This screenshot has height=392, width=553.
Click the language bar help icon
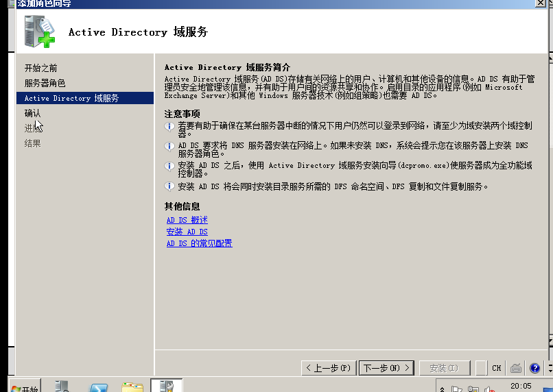point(534,369)
